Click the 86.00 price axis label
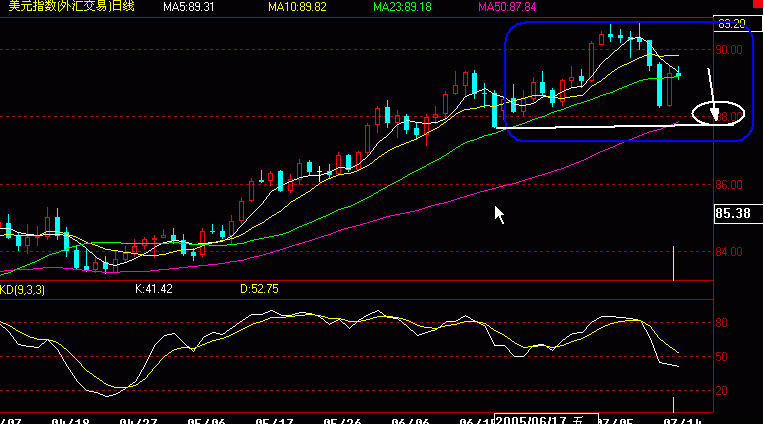This screenshot has height=424, width=764. (x=729, y=185)
